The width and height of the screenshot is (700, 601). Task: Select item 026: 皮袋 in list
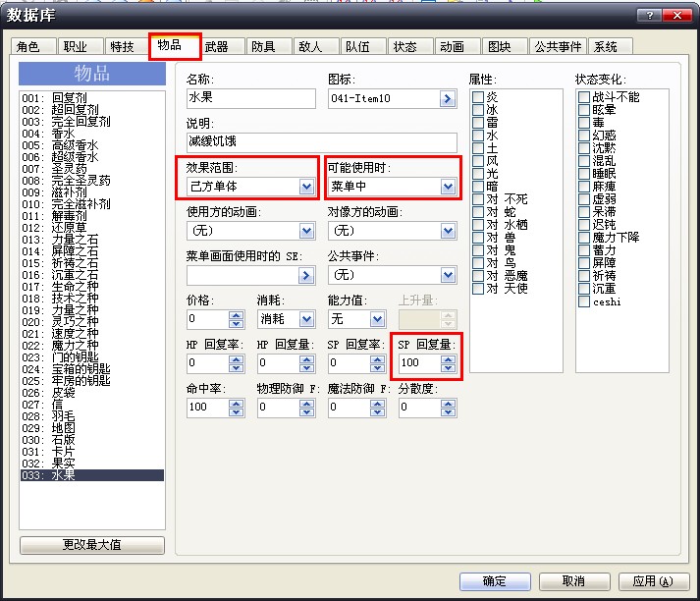pyautogui.click(x=92, y=393)
